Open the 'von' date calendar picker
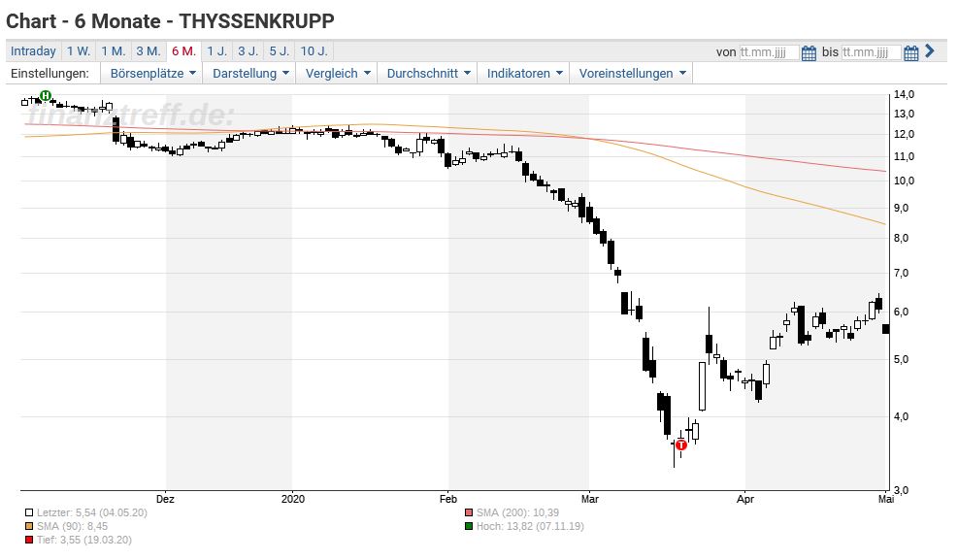The height and width of the screenshot is (560, 958). pos(809,52)
